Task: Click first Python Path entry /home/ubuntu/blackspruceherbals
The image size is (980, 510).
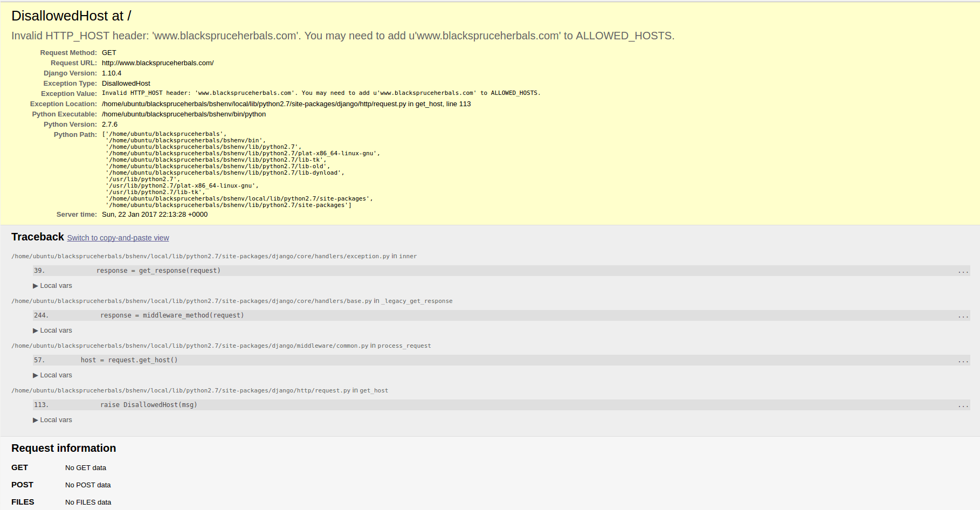Action: pos(164,134)
